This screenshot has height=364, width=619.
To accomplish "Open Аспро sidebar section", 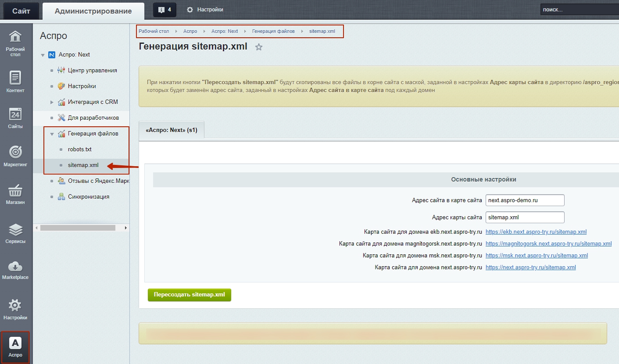I will coord(15,347).
